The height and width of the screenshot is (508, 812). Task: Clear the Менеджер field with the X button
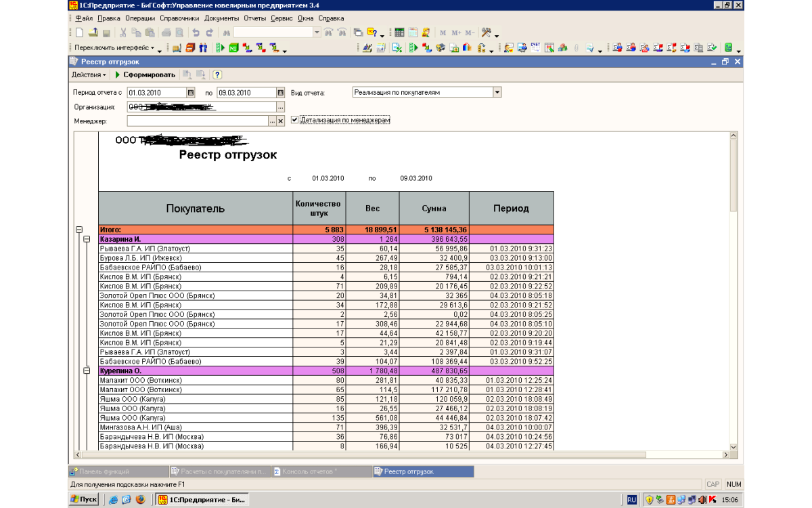[x=281, y=121]
